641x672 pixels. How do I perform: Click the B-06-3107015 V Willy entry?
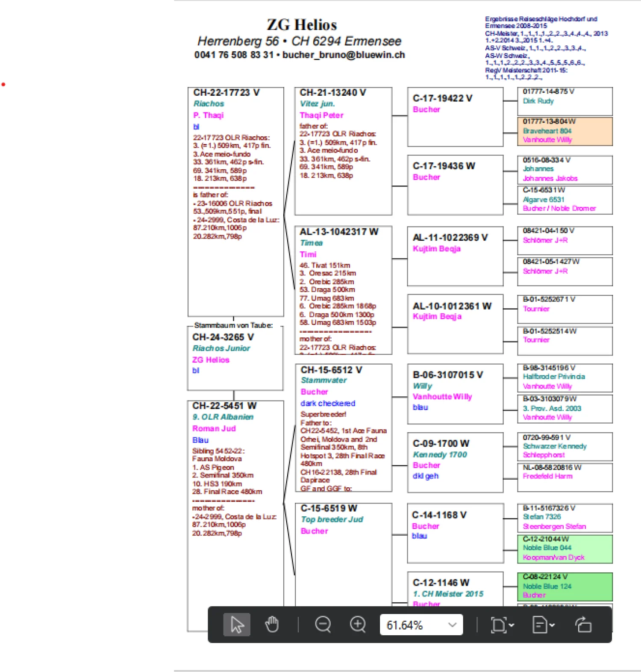pos(447,375)
